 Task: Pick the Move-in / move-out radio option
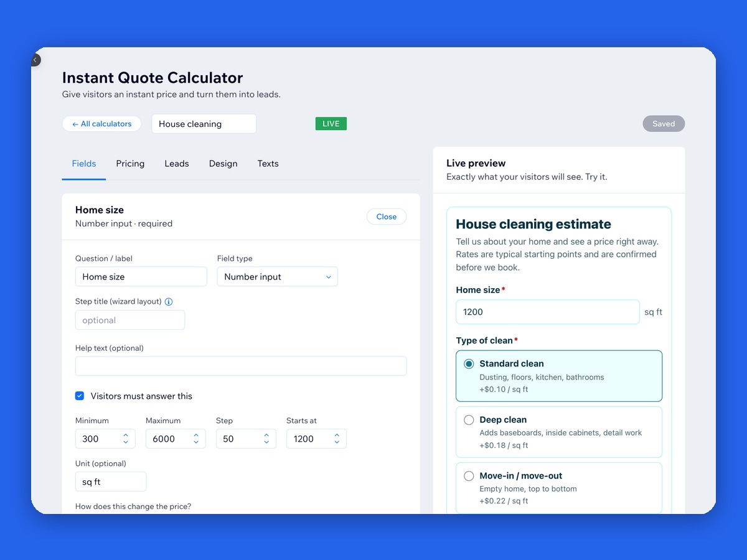(x=469, y=476)
